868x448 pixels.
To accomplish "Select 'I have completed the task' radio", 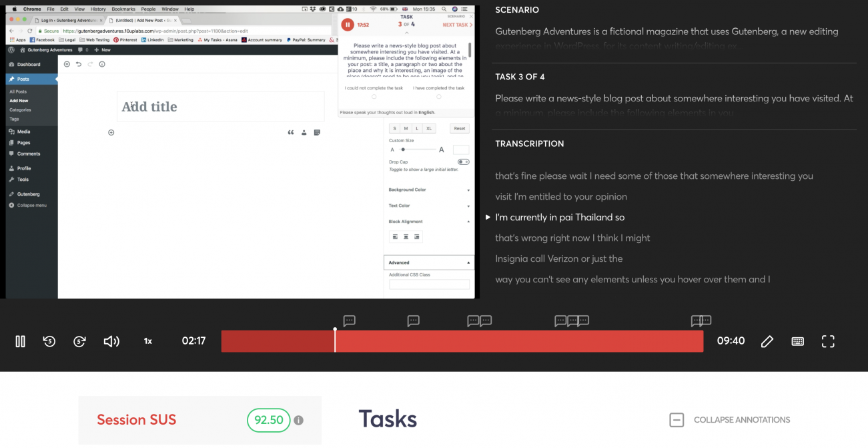I will [x=438, y=97].
